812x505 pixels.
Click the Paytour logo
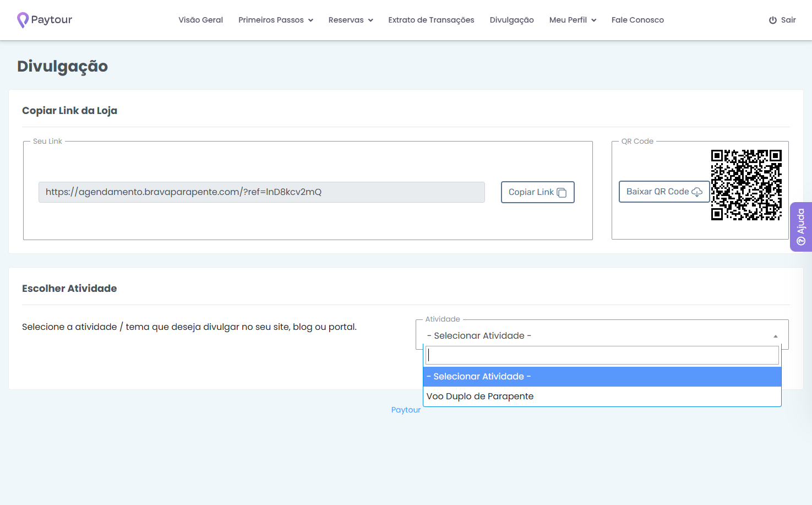pos(45,20)
